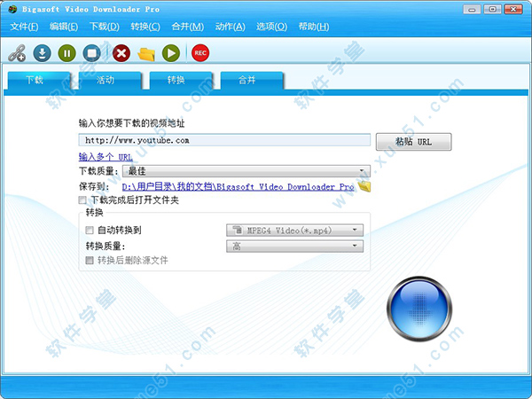
Task: Click the add URL link icon in toolbar
Action: [x=16, y=54]
